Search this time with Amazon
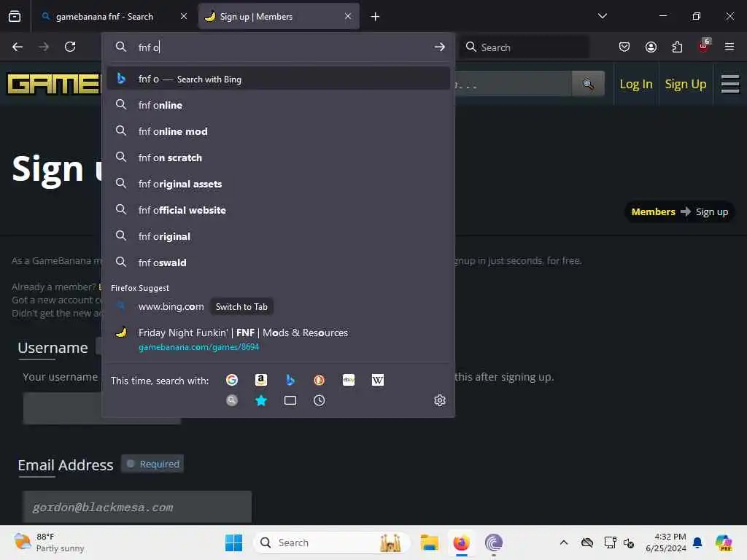The image size is (747, 560). click(261, 380)
